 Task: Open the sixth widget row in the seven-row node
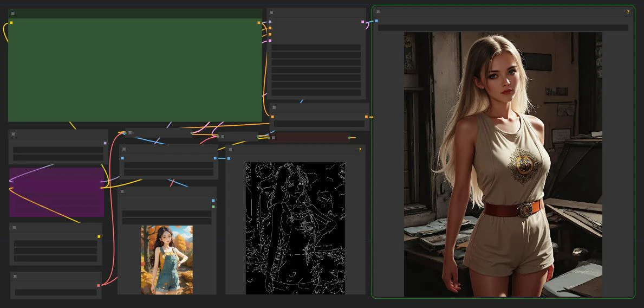(316, 86)
